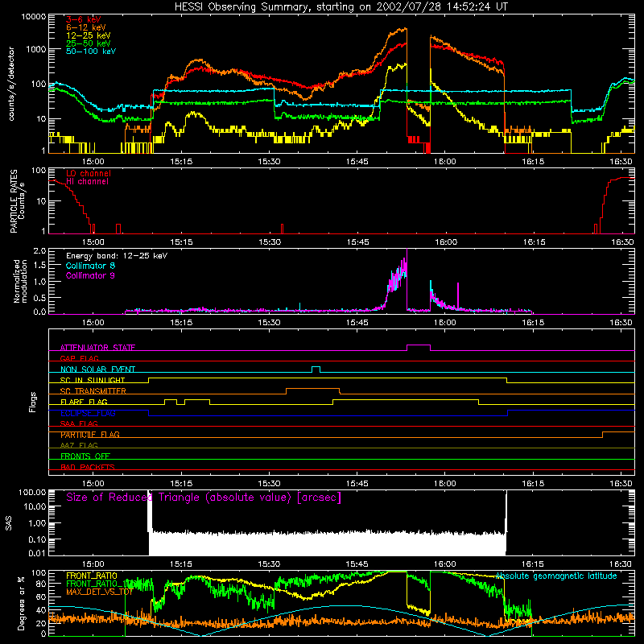Click the NON_SOLAR_EVENT flag label
The width and height of the screenshot is (644, 644).
pyautogui.click(x=97, y=369)
